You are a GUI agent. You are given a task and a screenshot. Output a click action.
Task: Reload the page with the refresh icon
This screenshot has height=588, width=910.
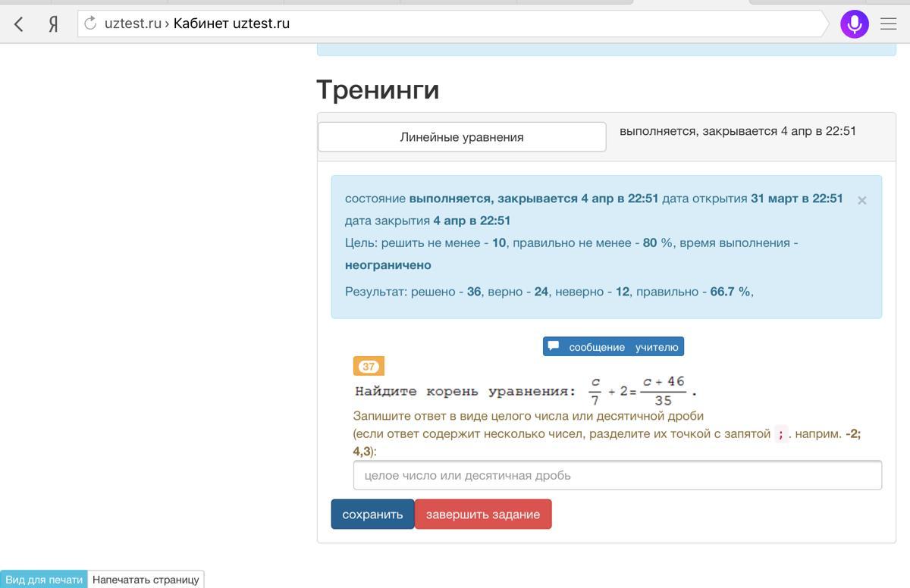90,23
